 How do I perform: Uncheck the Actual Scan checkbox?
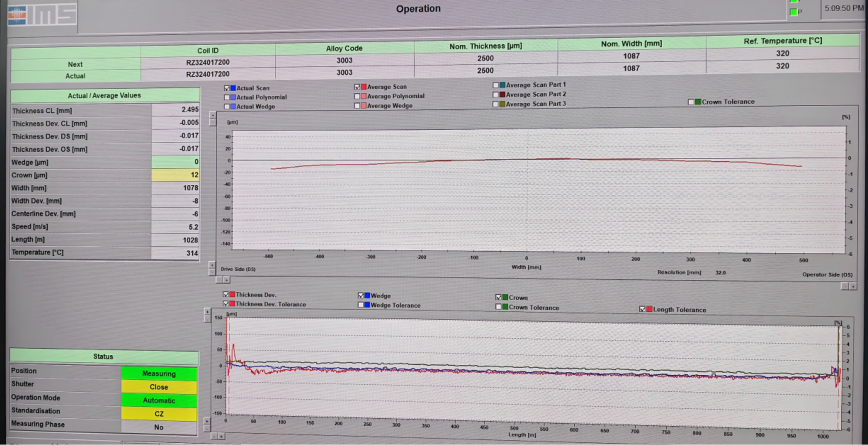pyautogui.click(x=227, y=88)
